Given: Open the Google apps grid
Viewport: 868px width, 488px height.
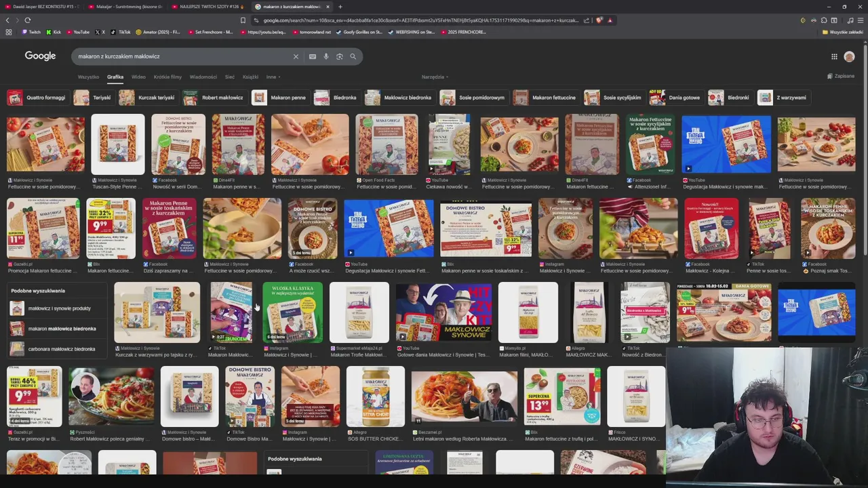Looking at the screenshot, I should pyautogui.click(x=834, y=57).
